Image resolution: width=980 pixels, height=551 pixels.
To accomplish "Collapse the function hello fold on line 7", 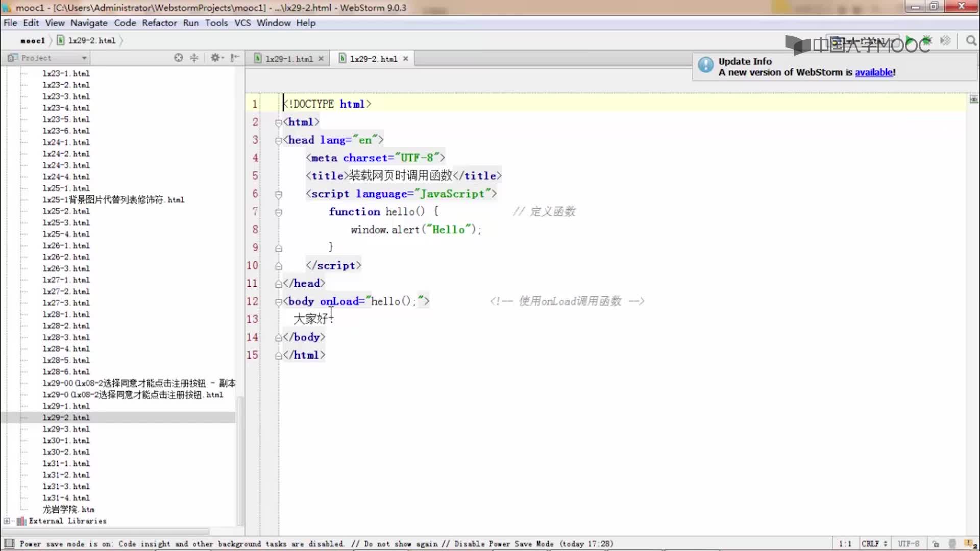I will [x=278, y=212].
